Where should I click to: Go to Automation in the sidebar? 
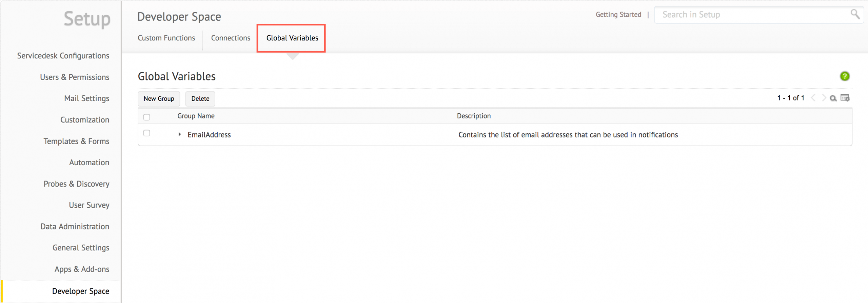pyautogui.click(x=89, y=163)
